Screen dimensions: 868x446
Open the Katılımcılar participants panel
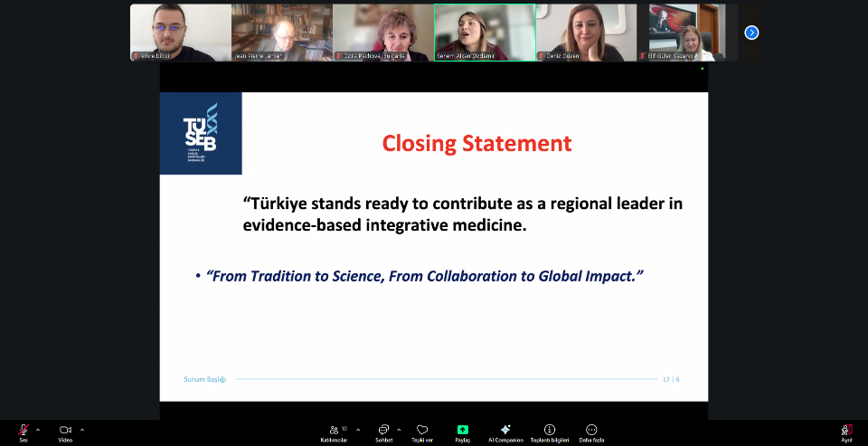[335, 431]
